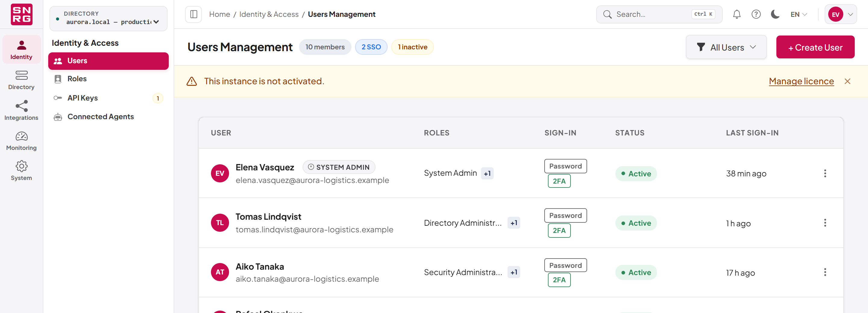This screenshot has width=868, height=313.
Task: Expand Tomas Lindqvist's +1 roles badge
Action: coord(514,223)
